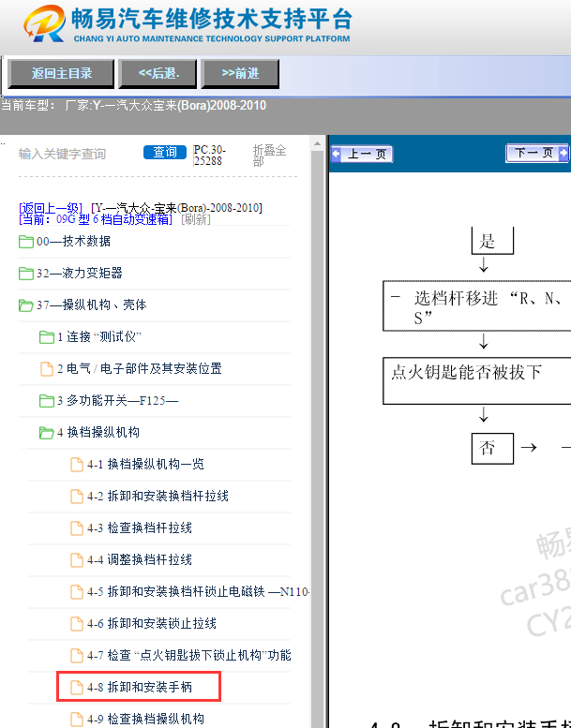
Task: Expand folder icon beside 3 多功能开关—F125—
Action: 47,401
